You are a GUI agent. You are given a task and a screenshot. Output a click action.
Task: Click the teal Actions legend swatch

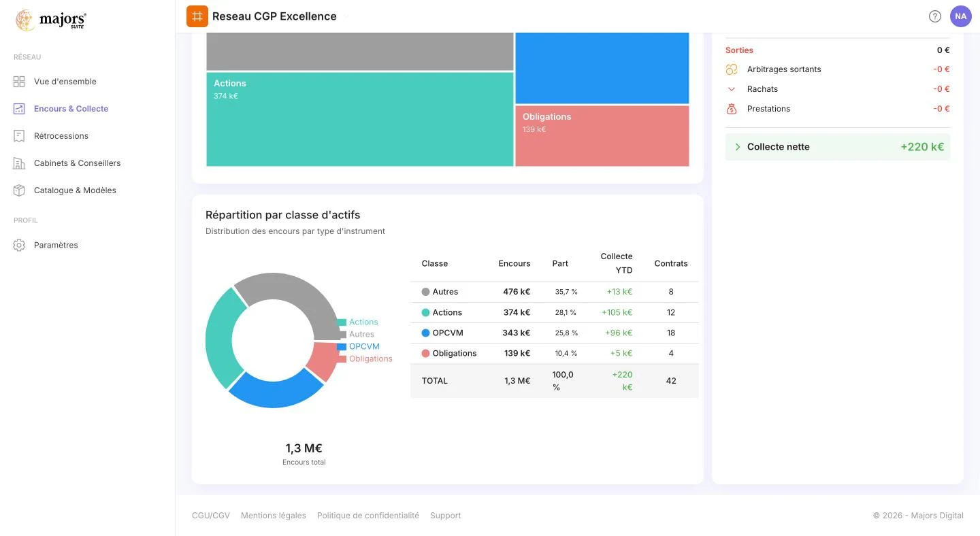[342, 322]
